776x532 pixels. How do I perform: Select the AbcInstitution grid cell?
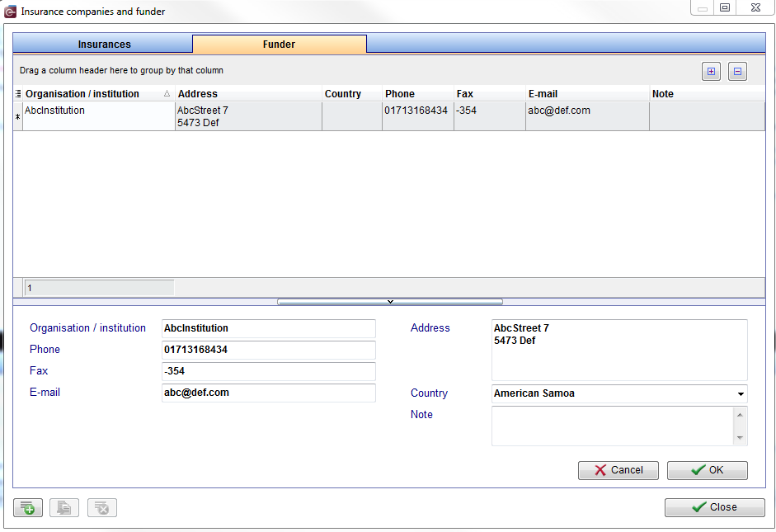pos(98,116)
